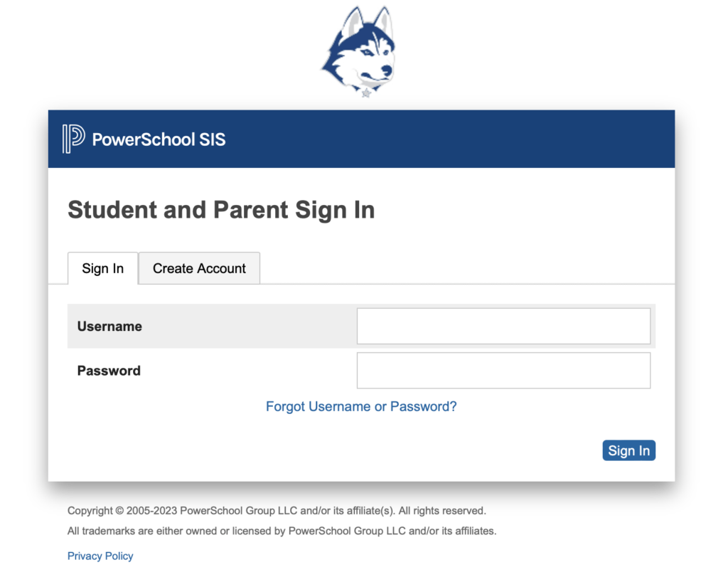Click the word SIS in header

212,139
